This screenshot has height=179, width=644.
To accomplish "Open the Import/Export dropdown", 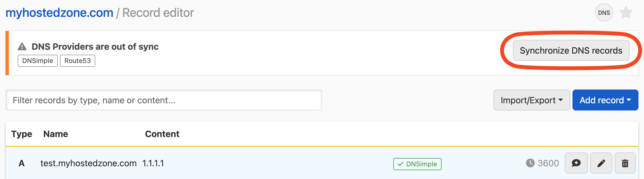I will (x=531, y=100).
